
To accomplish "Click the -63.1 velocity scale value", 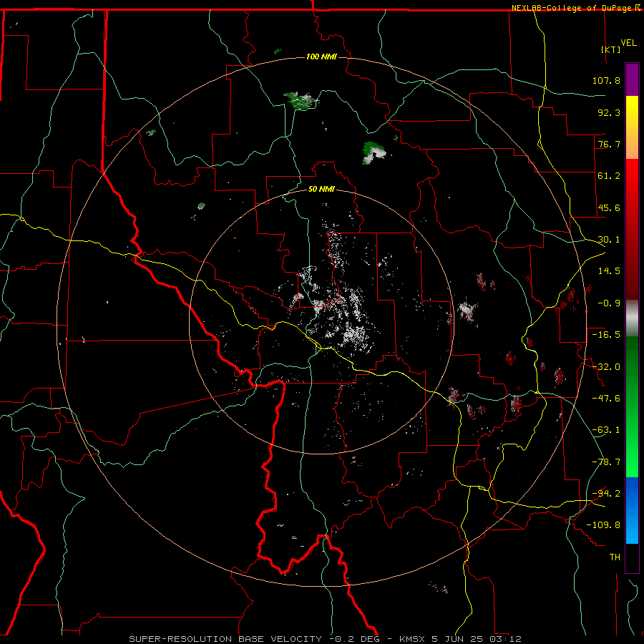I will point(606,430).
